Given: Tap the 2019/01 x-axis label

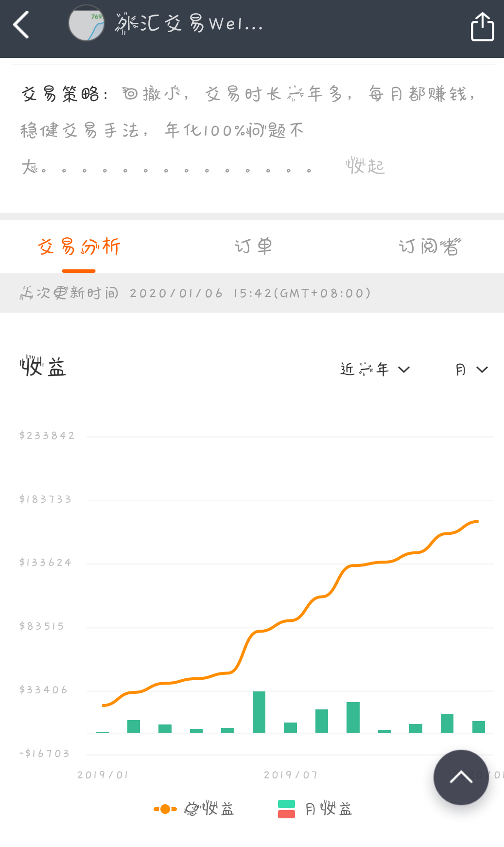Looking at the screenshot, I should [x=103, y=775].
